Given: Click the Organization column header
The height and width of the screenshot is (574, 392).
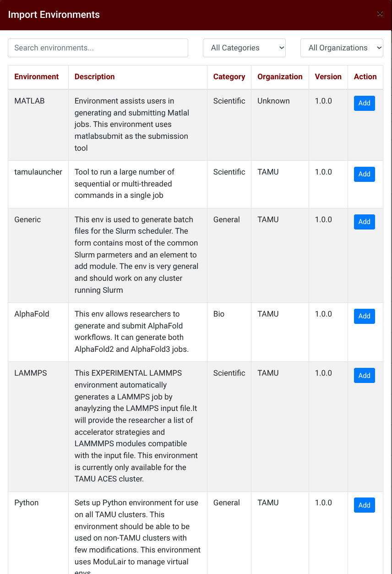Looking at the screenshot, I should pyautogui.click(x=280, y=77).
